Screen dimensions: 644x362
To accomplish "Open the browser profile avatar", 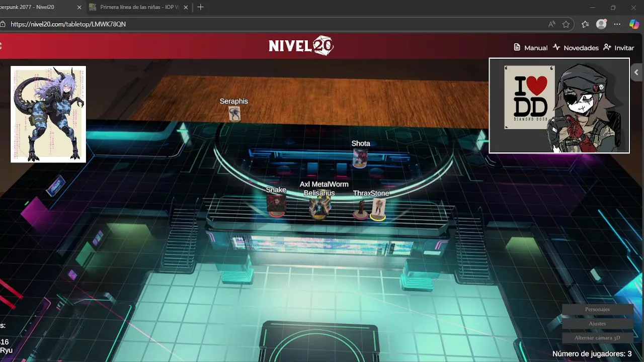I will [601, 24].
